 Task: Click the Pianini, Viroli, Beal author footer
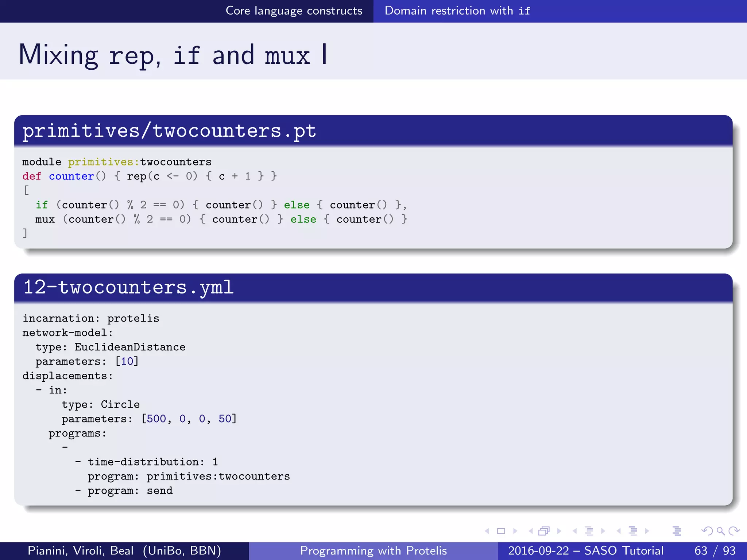(124, 551)
